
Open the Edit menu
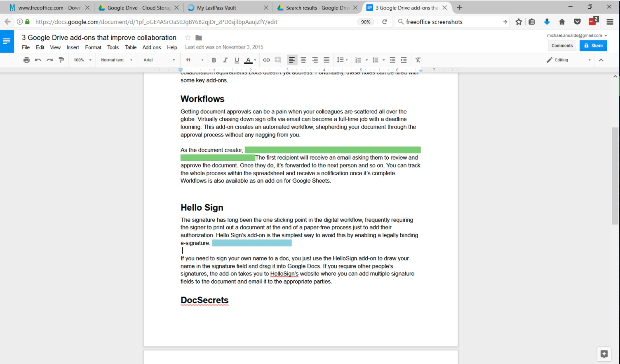click(40, 47)
